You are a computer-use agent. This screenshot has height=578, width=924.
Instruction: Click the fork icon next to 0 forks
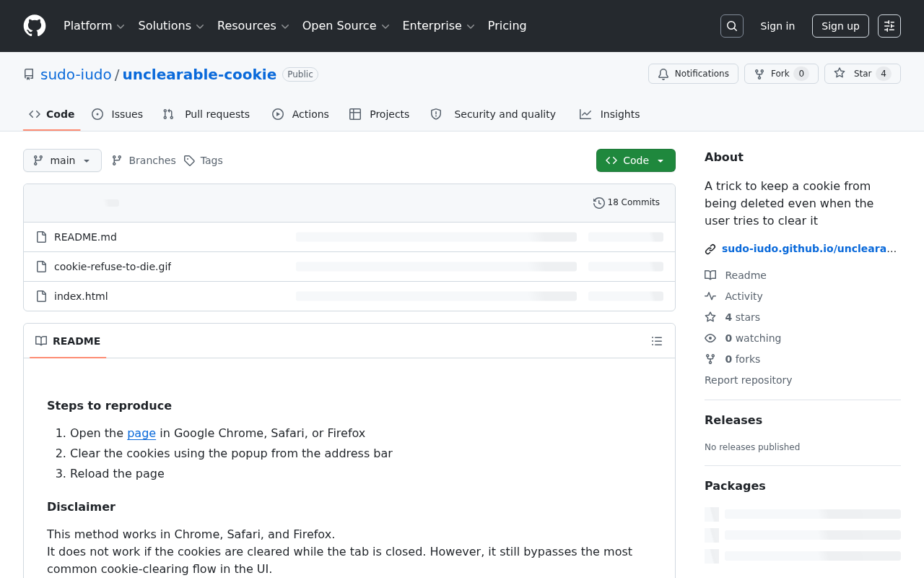[710, 359]
